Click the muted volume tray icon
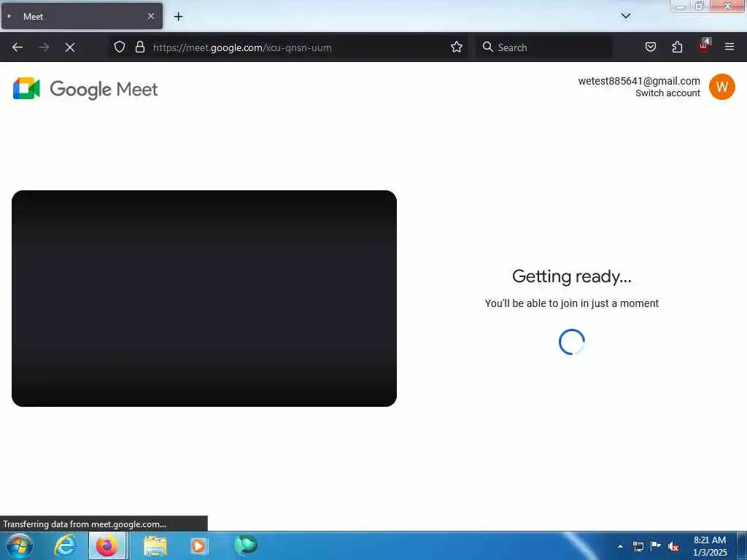 point(673,547)
